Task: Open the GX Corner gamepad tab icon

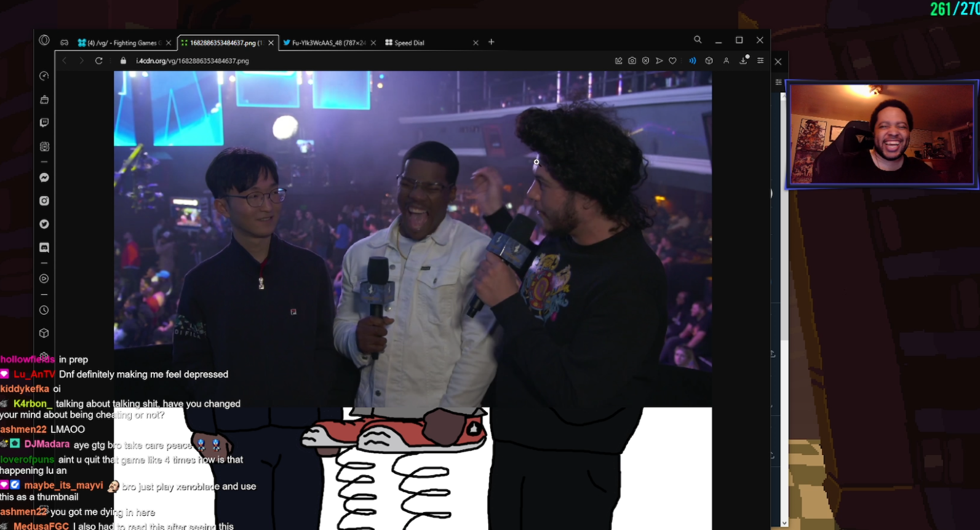Action: click(65, 42)
